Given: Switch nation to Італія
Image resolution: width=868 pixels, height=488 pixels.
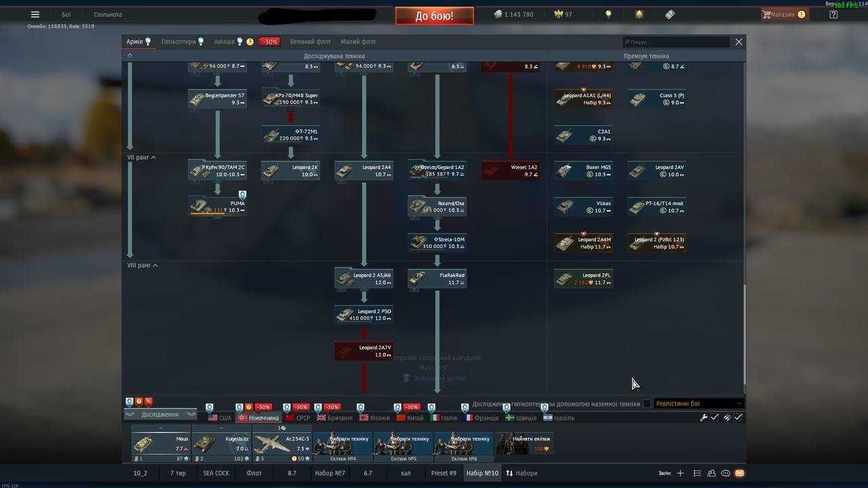Looking at the screenshot, I should (445, 418).
